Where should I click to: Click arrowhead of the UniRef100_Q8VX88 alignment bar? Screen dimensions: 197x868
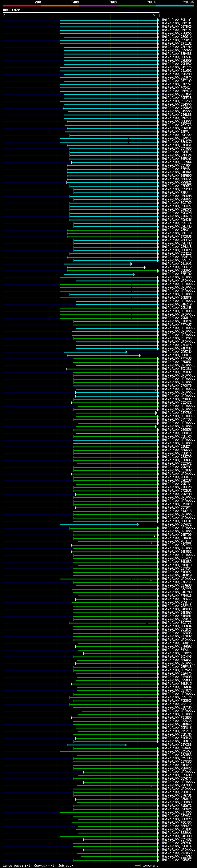126,745
